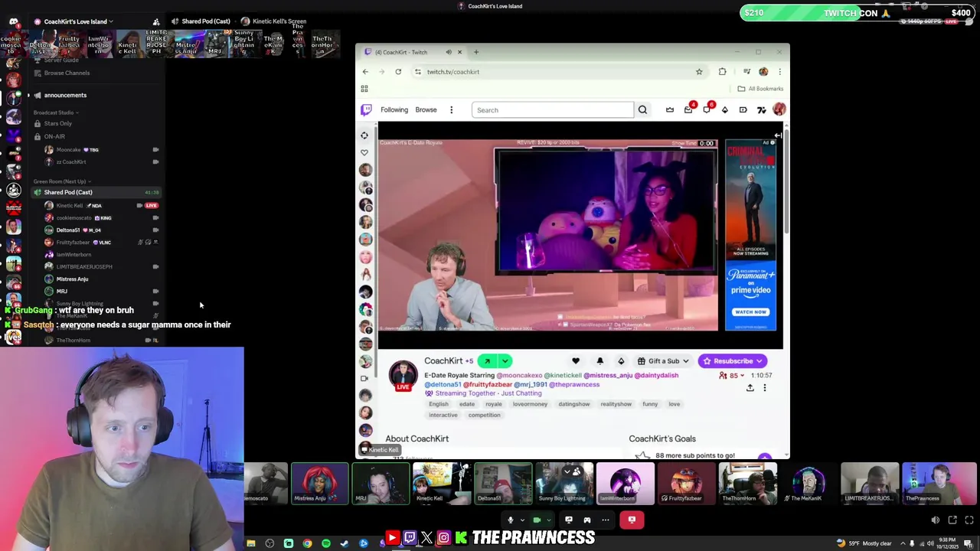980x551 pixels.
Task: Open Spotify from the Windows taskbar
Action: [x=326, y=543]
